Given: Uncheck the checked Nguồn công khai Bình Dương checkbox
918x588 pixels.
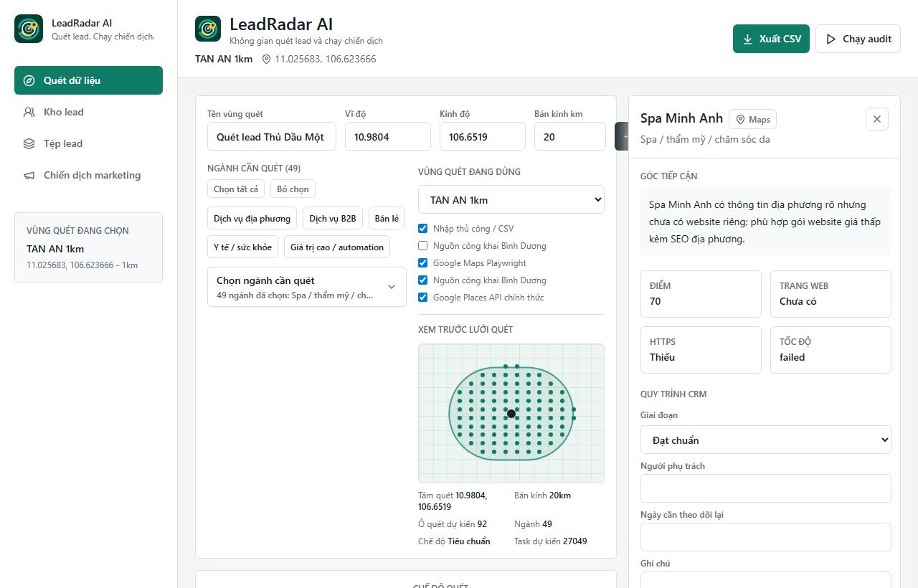Looking at the screenshot, I should coord(423,280).
